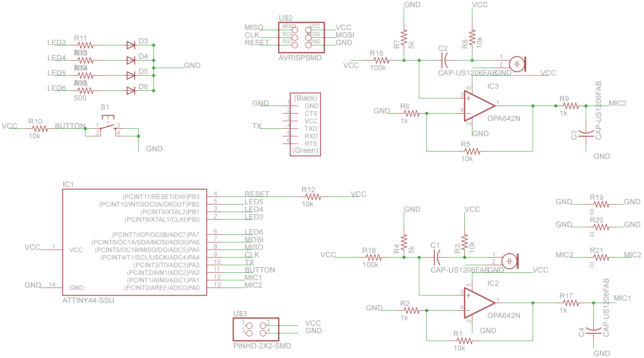Click the TXD pin on FTDI header
The width and height of the screenshot is (644, 358).
(x=310, y=129)
